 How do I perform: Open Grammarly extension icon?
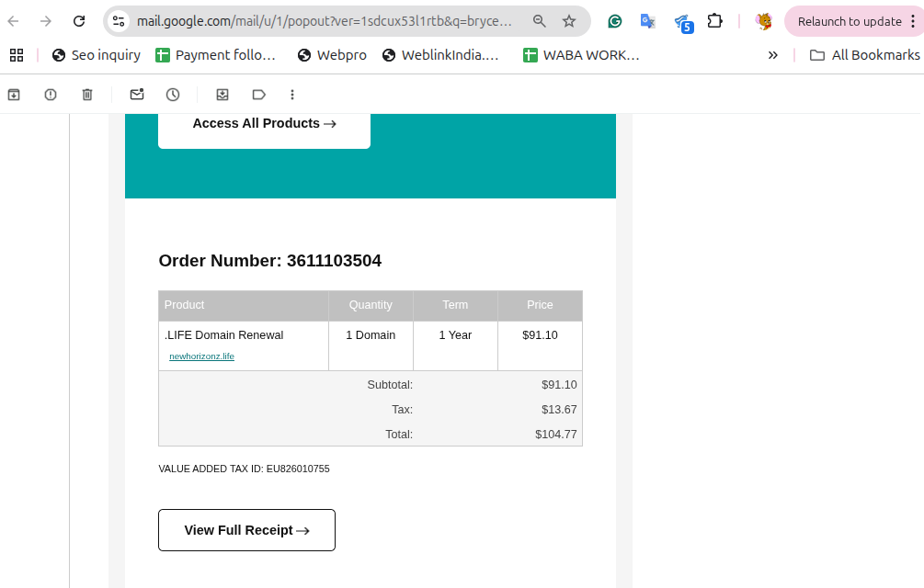click(615, 21)
